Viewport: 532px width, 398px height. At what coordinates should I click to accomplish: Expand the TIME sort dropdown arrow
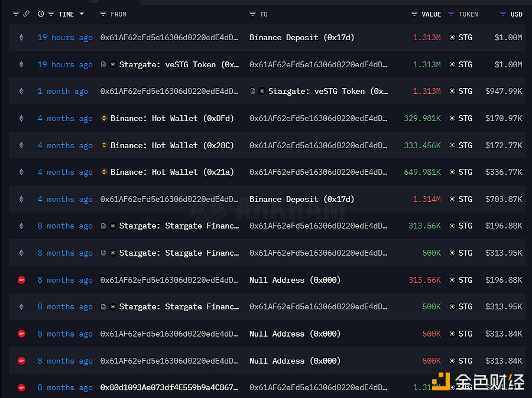click(82, 14)
